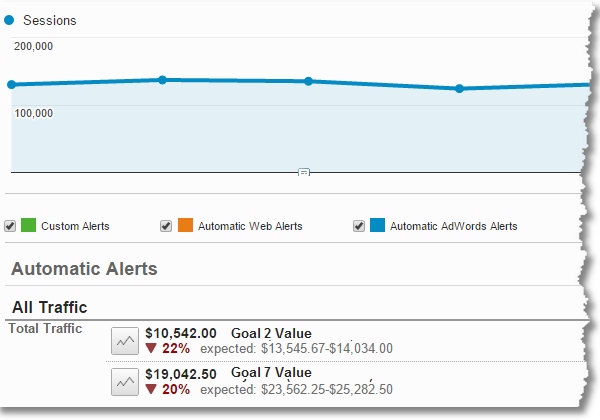The image size is (600, 420).
Task: Click the Goal 7 Value label
Action: [x=271, y=373]
